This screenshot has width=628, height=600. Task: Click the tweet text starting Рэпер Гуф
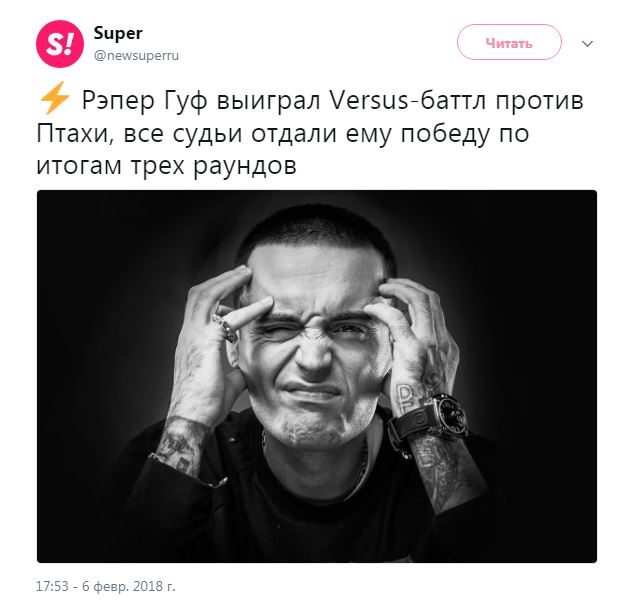point(310,133)
